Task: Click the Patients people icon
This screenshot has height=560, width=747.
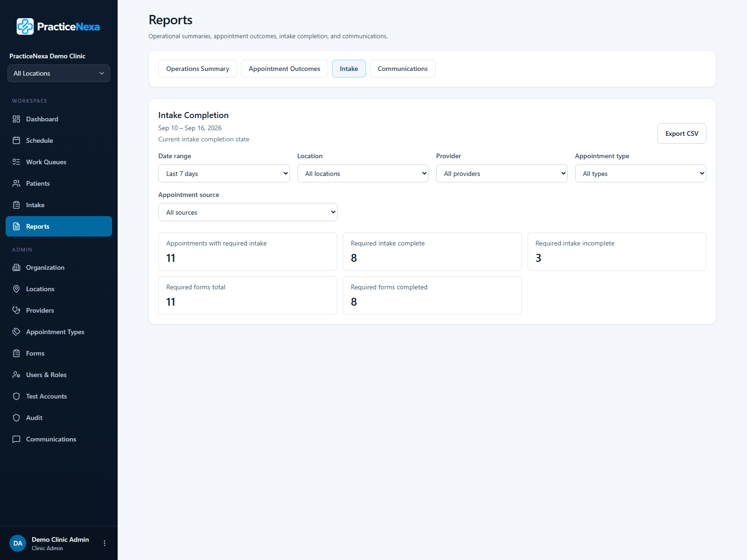Action: coord(16,183)
